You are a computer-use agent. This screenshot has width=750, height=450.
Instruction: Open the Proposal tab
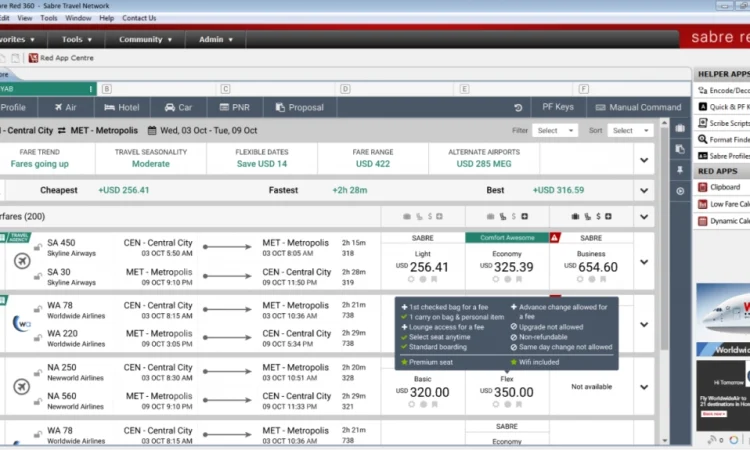[x=300, y=107]
